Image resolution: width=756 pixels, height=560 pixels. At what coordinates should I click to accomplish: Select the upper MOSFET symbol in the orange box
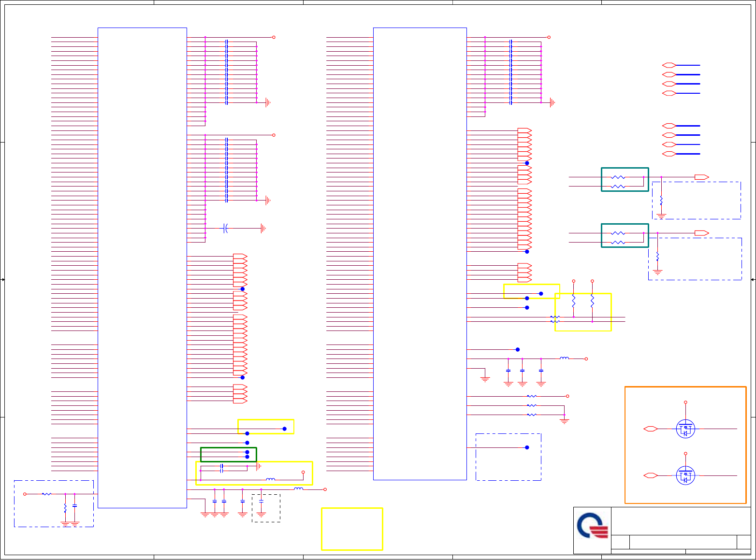(685, 429)
